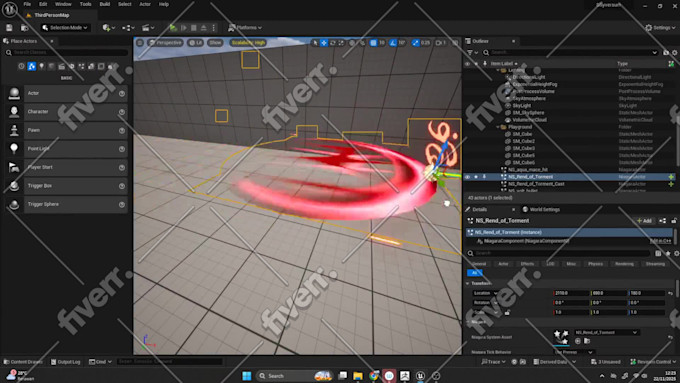Open the Outliner filter dropdown
Screen dimensions: 680x383
pos(472,52)
